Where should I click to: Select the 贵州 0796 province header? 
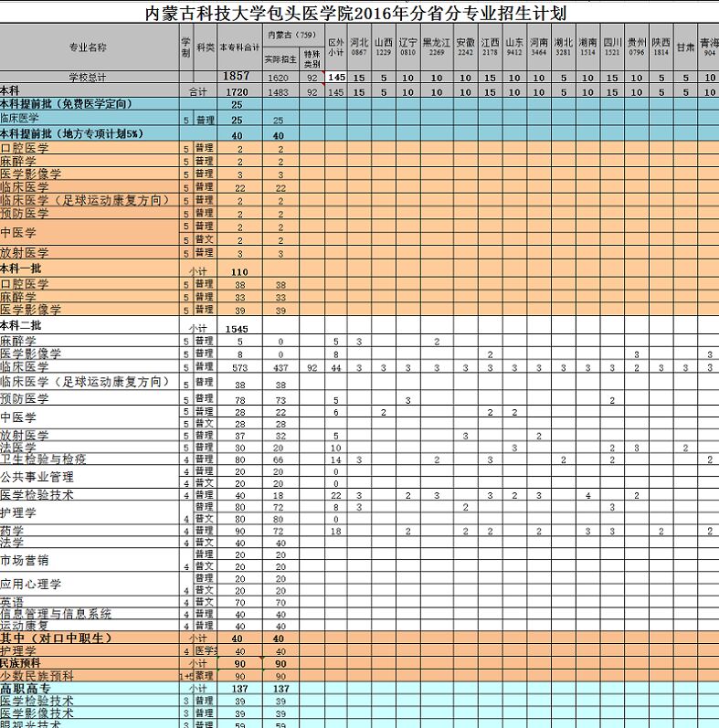point(637,47)
